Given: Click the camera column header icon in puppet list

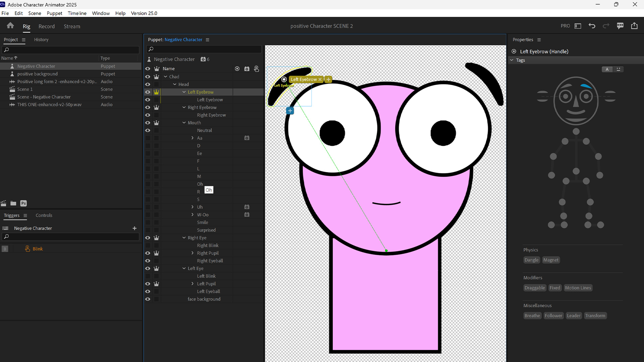Looking at the screenshot, I should 247,69.
